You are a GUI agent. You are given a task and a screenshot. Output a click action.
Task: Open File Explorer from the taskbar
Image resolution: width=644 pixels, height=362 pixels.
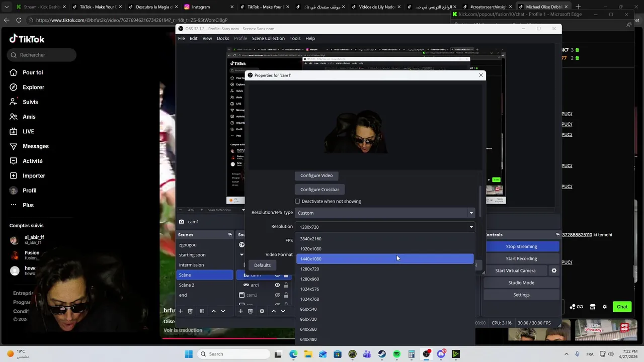tap(308, 354)
